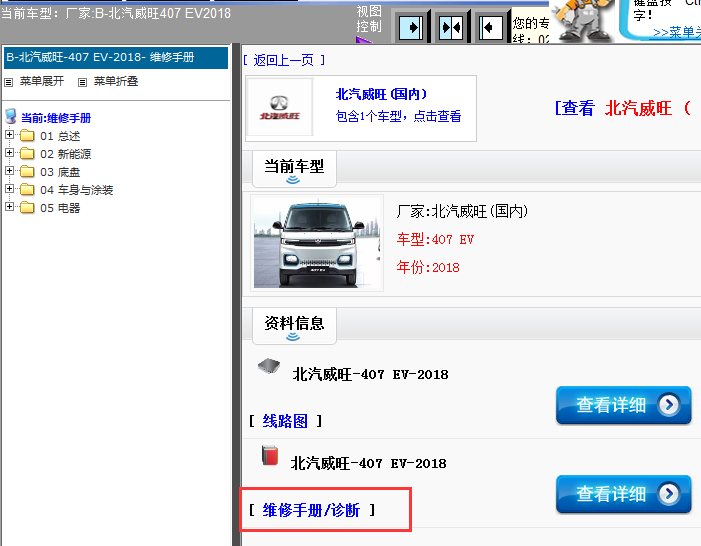Click the collapse-left view control icon
Screen dimensions: 701x546
491,28
